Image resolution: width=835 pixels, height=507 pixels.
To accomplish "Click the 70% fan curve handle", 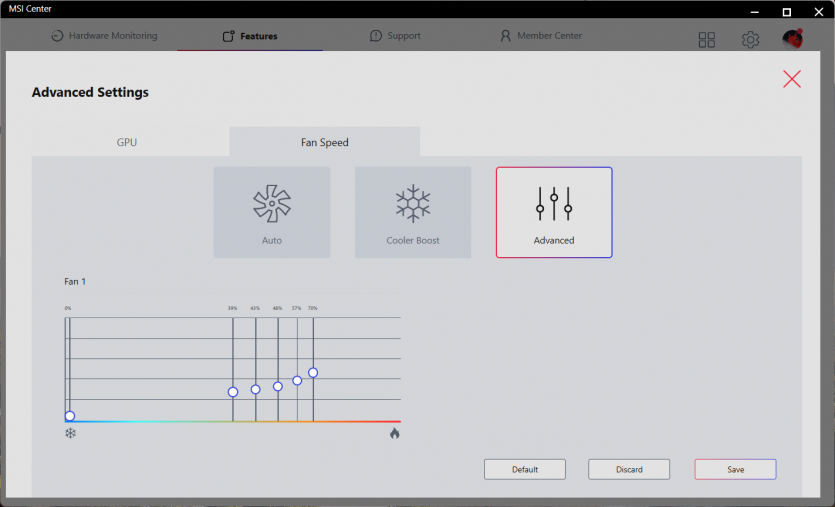I will [313, 372].
